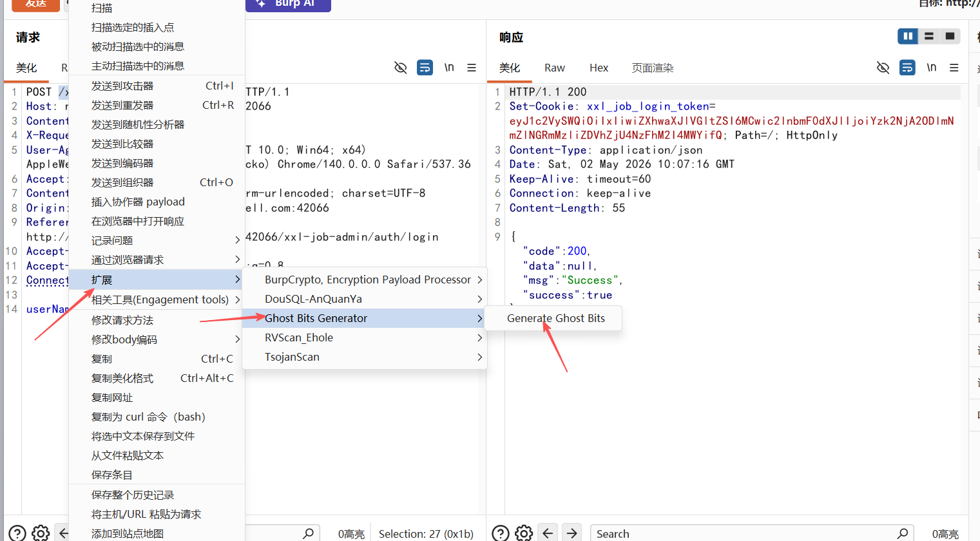Toggle \n non-printable characters in request panel
Viewport: 980px width, 541px height.
(x=449, y=68)
